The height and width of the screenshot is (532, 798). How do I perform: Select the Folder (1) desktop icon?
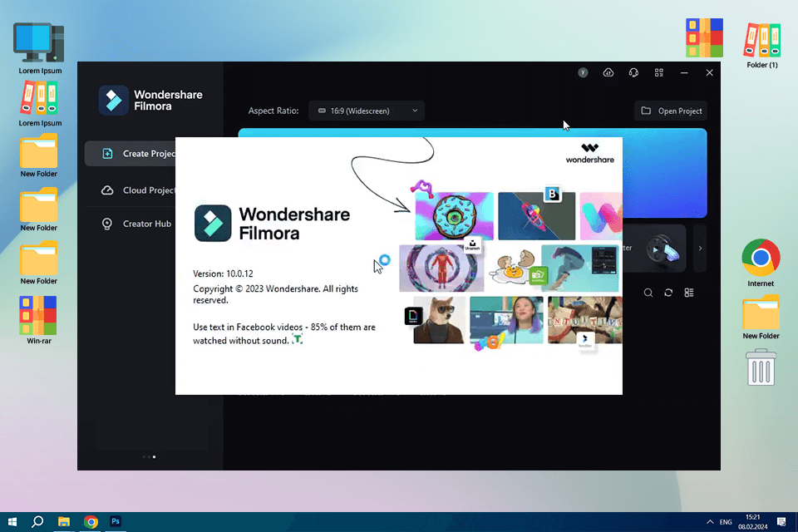pyautogui.click(x=762, y=46)
